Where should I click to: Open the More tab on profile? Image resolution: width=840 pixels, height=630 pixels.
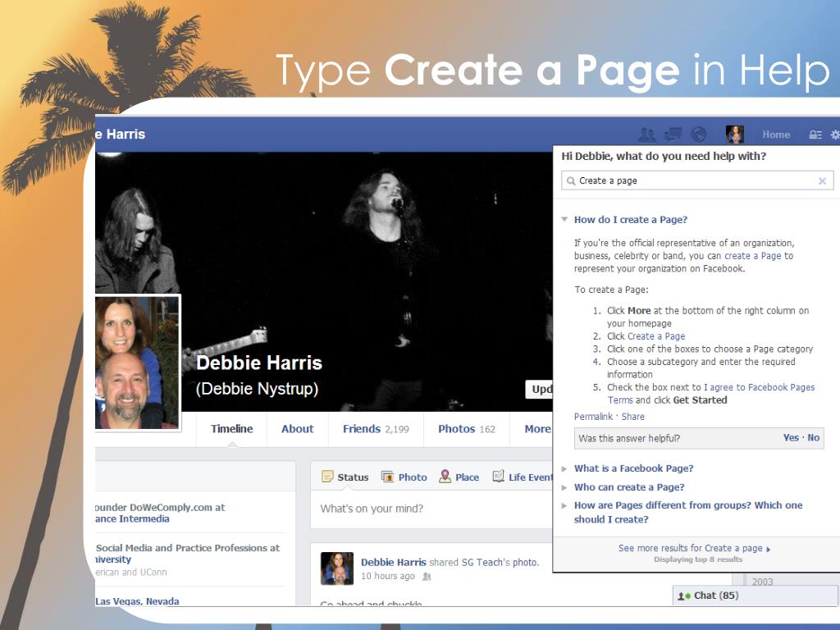(x=537, y=428)
